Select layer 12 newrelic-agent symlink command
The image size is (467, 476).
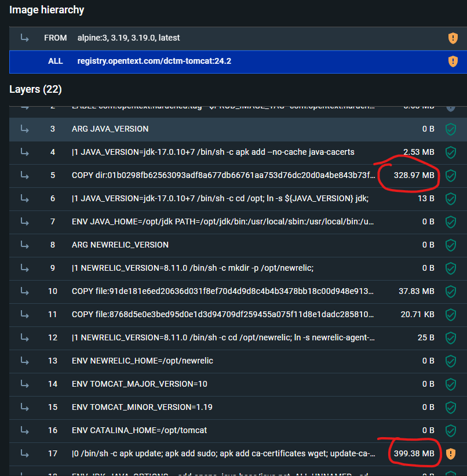pyautogui.click(x=223, y=337)
